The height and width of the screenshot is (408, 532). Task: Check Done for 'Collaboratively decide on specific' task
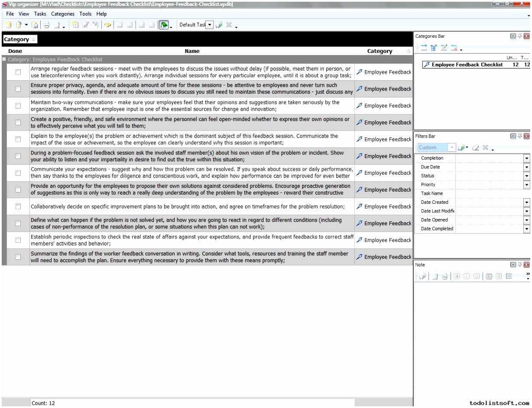[x=18, y=206]
